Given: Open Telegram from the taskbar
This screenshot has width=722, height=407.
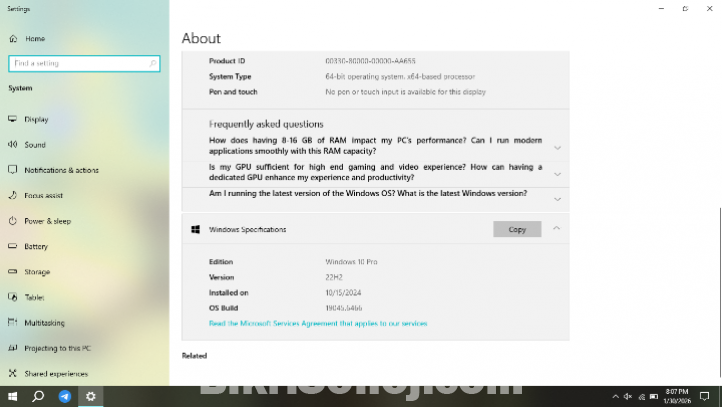Looking at the screenshot, I should [65, 396].
